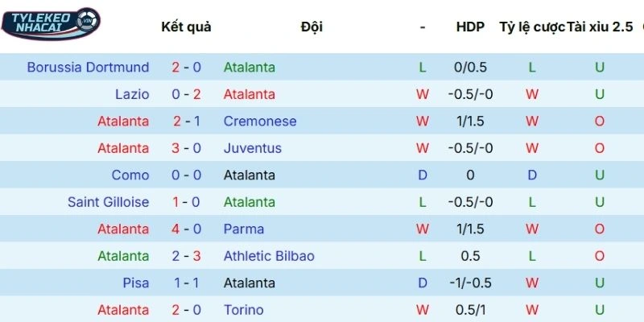Image resolution: width=644 pixels, height=322 pixels.
Task: Click the Athletic Bilbao team name
Action: click(x=269, y=256)
